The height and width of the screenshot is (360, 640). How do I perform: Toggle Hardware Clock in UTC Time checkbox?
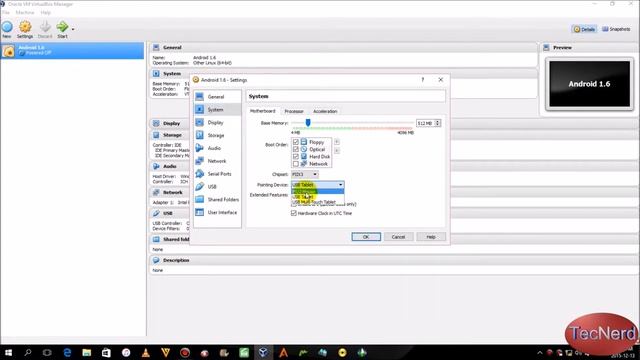point(293,213)
